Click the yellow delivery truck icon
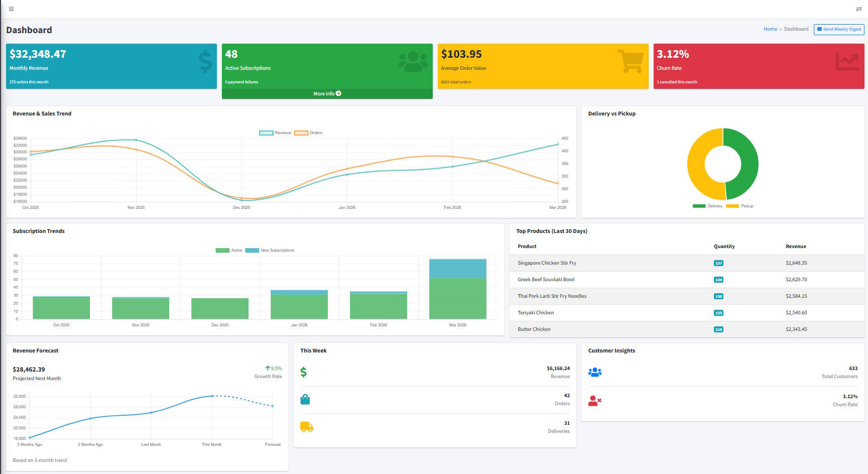 (306, 427)
